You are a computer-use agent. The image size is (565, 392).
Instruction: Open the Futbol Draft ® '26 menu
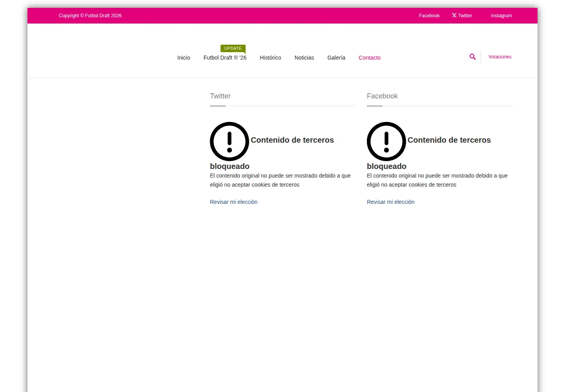225,58
